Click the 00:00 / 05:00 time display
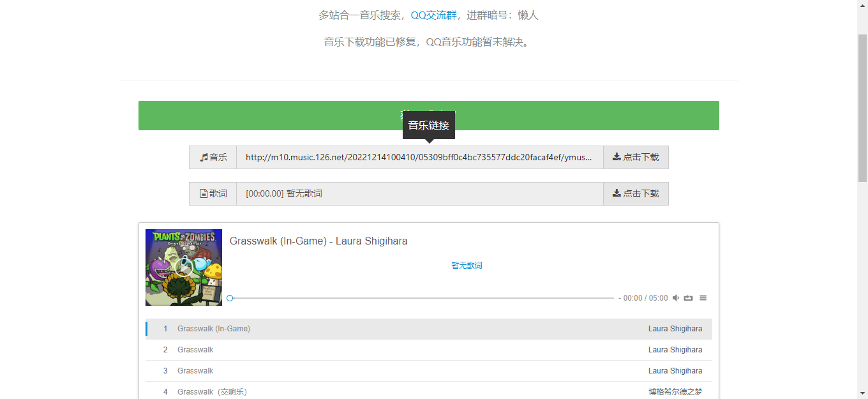Screen dimensions: 868x399 click(x=645, y=298)
